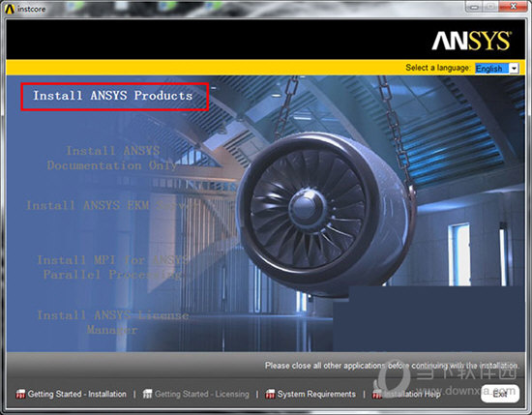This screenshot has height=415, width=532.
Task: Click Install ANSYS Products
Action: click(112, 96)
